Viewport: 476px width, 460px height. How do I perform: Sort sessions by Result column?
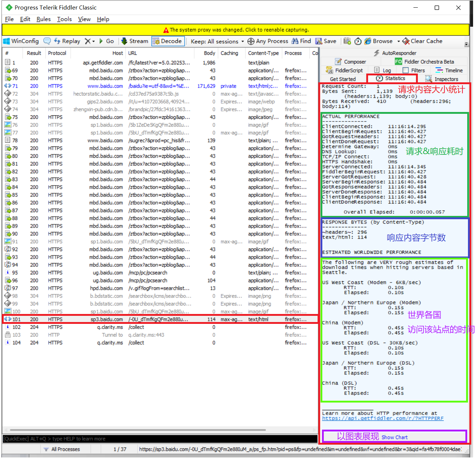tap(34, 53)
